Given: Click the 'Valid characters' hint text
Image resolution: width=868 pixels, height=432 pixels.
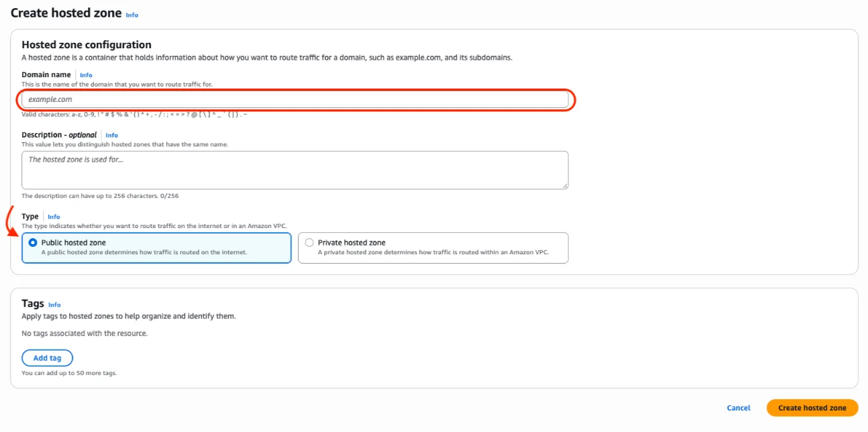Looking at the screenshot, I should click(x=134, y=115).
